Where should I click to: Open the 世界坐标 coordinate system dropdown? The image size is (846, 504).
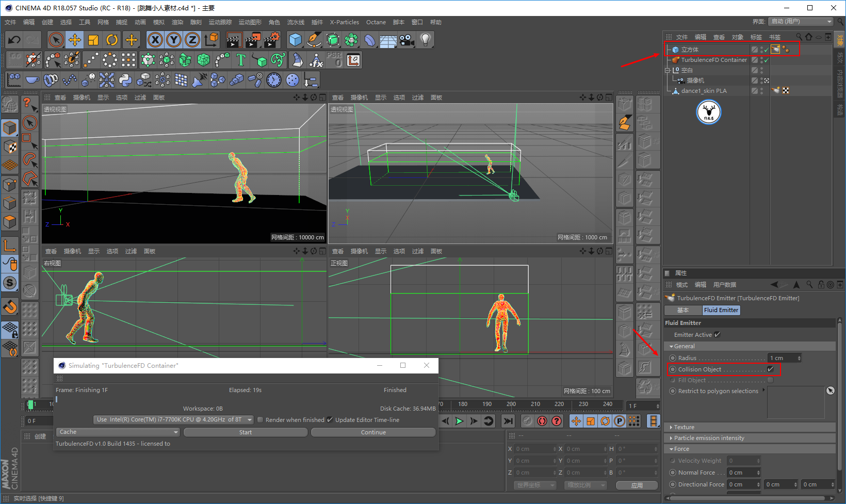pyautogui.click(x=535, y=485)
